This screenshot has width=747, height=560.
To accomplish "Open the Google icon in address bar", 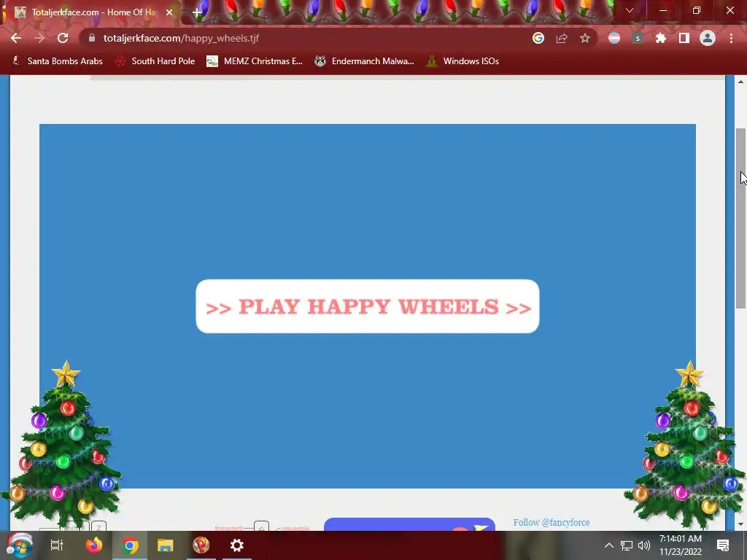I will coord(538,38).
